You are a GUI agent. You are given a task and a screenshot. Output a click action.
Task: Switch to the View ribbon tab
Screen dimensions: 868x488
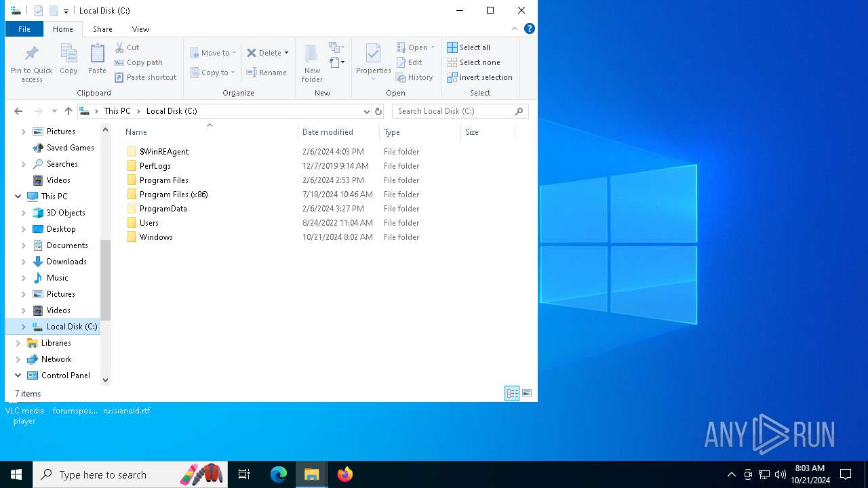[x=140, y=29]
